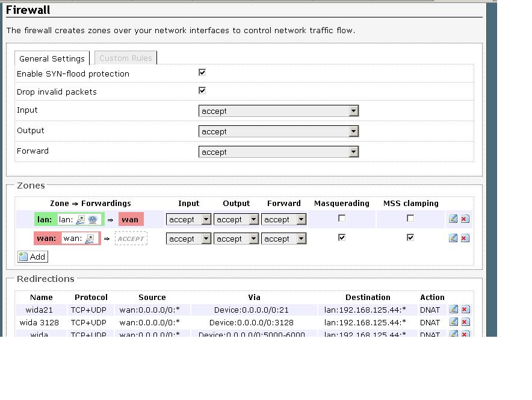This screenshot has height=400, width=532.
Task: Enable MSS clamping for lan zone
Action: point(410,218)
